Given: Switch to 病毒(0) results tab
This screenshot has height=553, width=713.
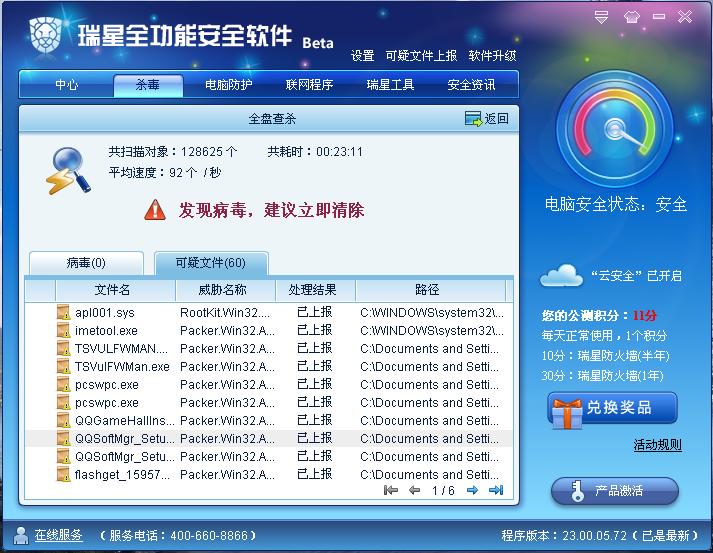Looking at the screenshot, I should [x=86, y=263].
